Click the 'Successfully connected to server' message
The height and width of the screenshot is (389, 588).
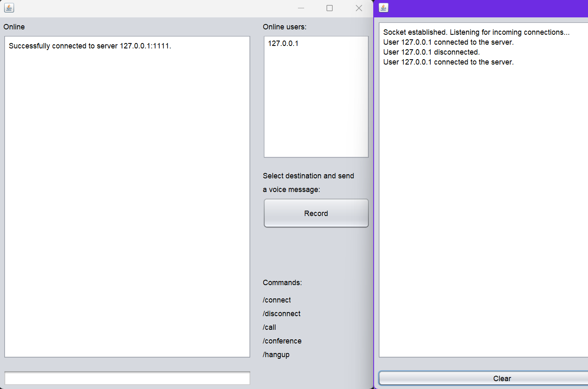[90, 46]
